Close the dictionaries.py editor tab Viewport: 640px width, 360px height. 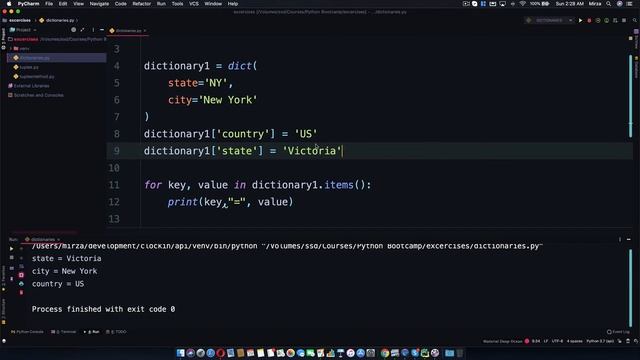click(x=145, y=31)
